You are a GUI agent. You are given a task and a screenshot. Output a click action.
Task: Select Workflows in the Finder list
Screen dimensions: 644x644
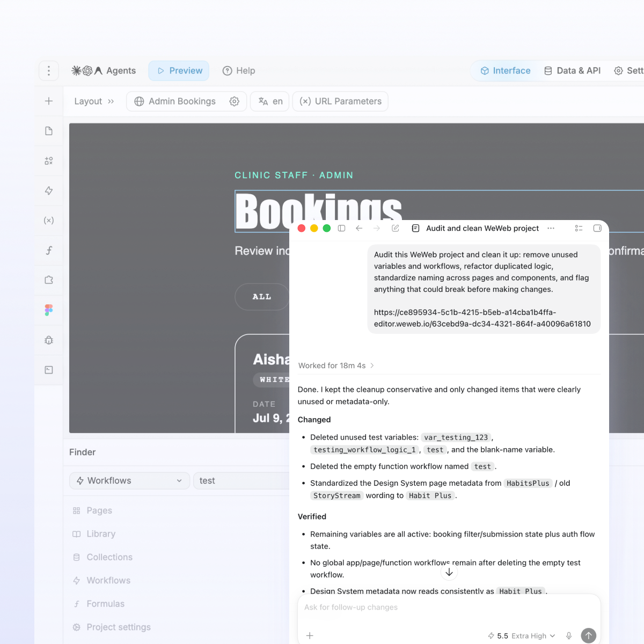[x=101, y=581]
